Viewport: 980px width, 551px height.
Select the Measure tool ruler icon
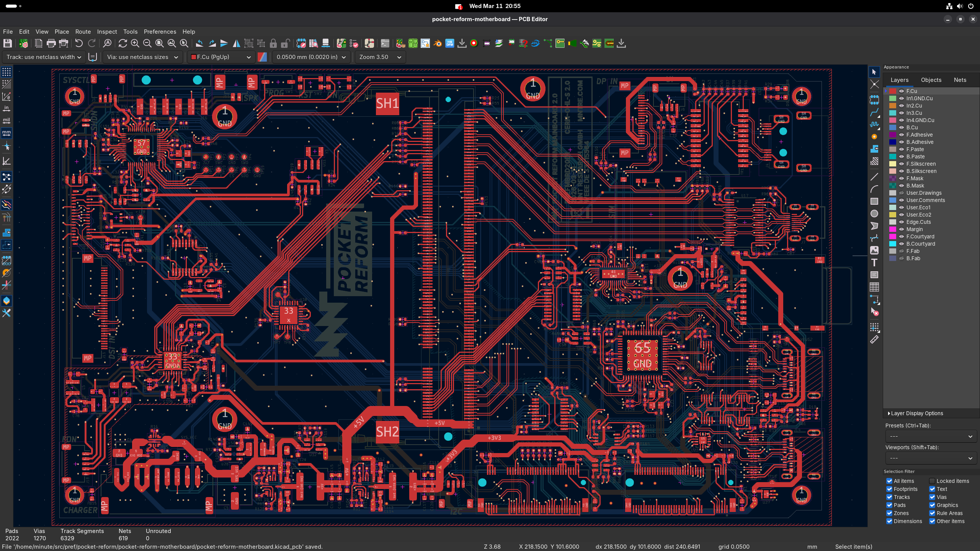coord(874,340)
